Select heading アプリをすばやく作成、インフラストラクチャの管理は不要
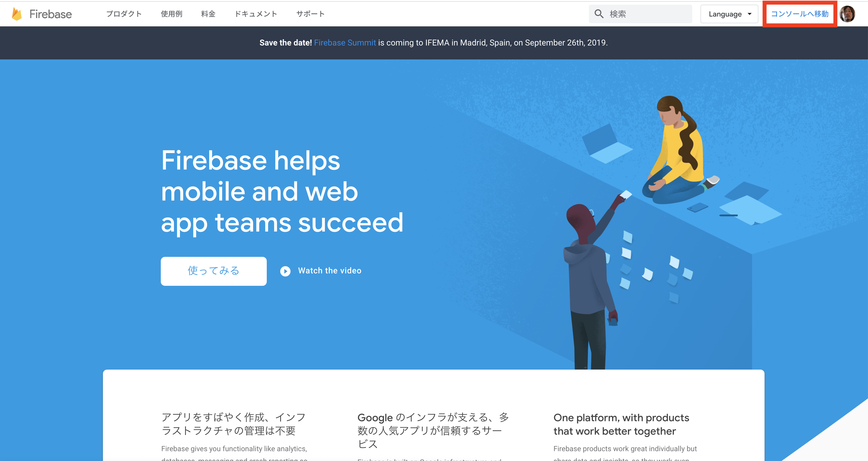 click(233, 424)
